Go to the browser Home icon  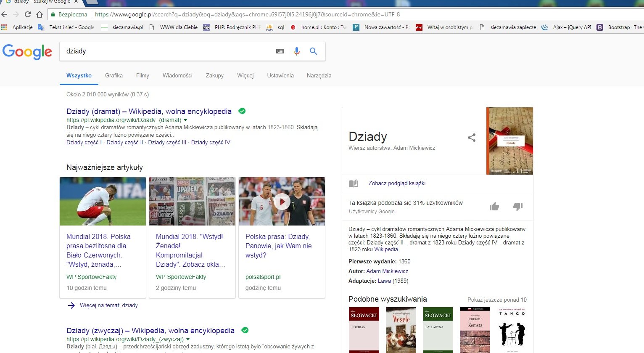(x=40, y=14)
